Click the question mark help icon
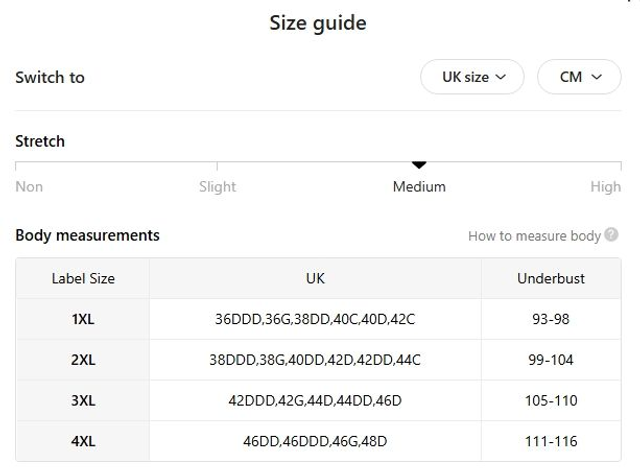 pos(612,236)
